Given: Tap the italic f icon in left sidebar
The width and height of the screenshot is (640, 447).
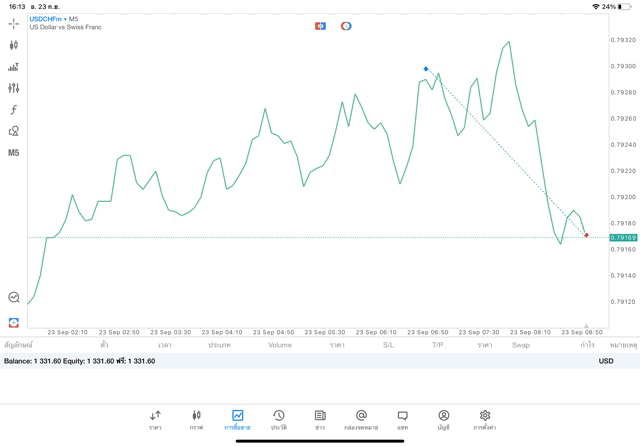Looking at the screenshot, I should 14,110.
